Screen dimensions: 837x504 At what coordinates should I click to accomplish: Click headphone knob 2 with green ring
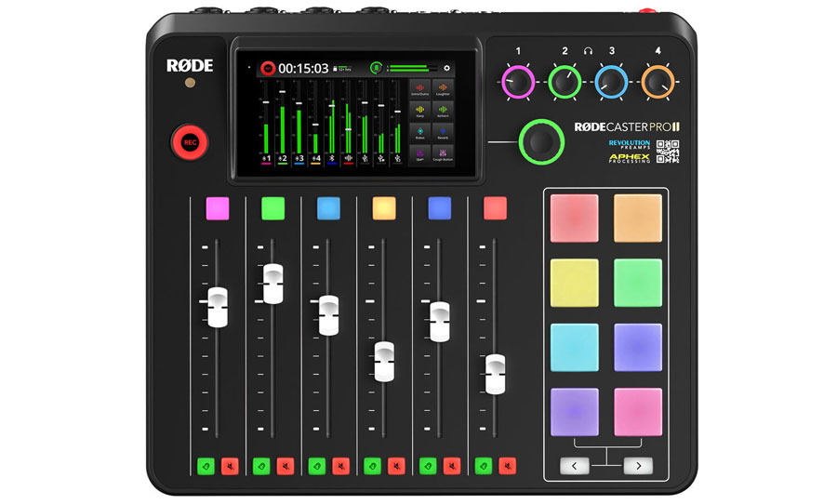pyautogui.click(x=565, y=82)
